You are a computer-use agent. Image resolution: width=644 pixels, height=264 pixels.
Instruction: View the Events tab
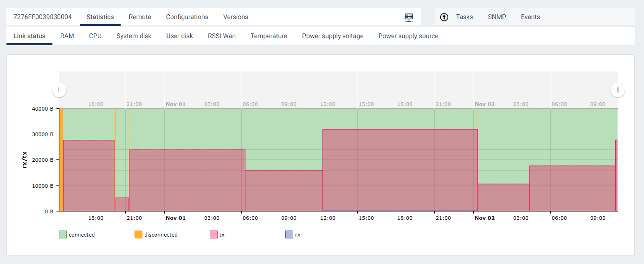coord(530,17)
